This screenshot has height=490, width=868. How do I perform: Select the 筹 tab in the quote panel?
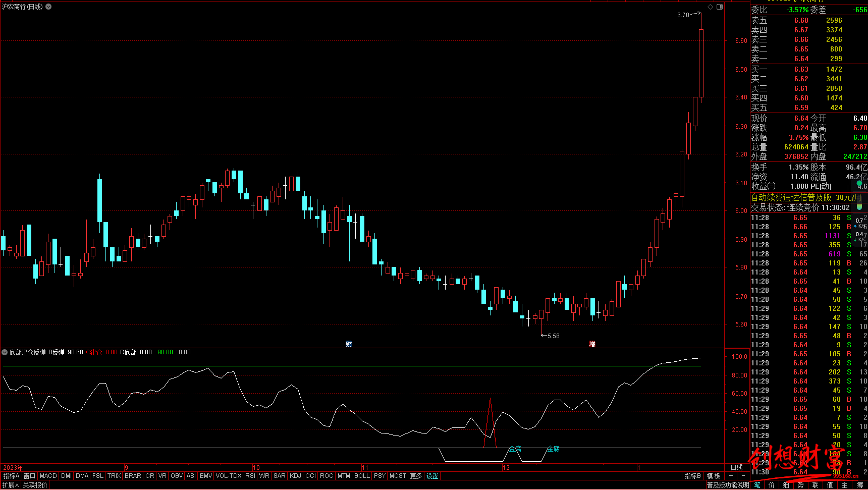pos(860,485)
